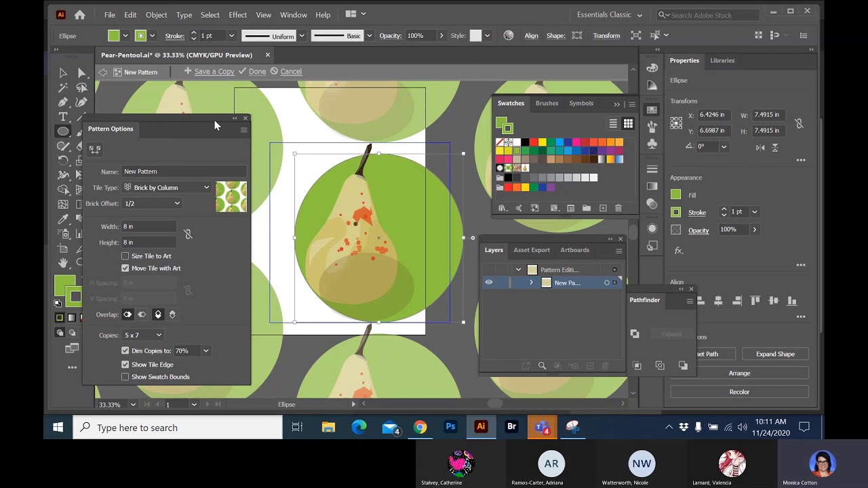This screenshot has width=868, height=488.
Task: Open Essentials Classic workspace dropdown
Action: [609, 14]
